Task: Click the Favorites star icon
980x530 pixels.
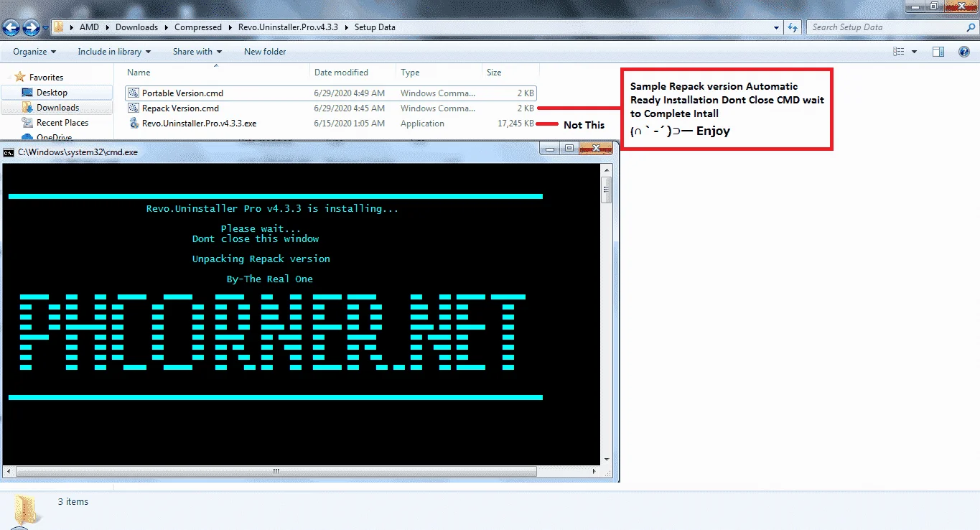Action: tap(20, 77)
